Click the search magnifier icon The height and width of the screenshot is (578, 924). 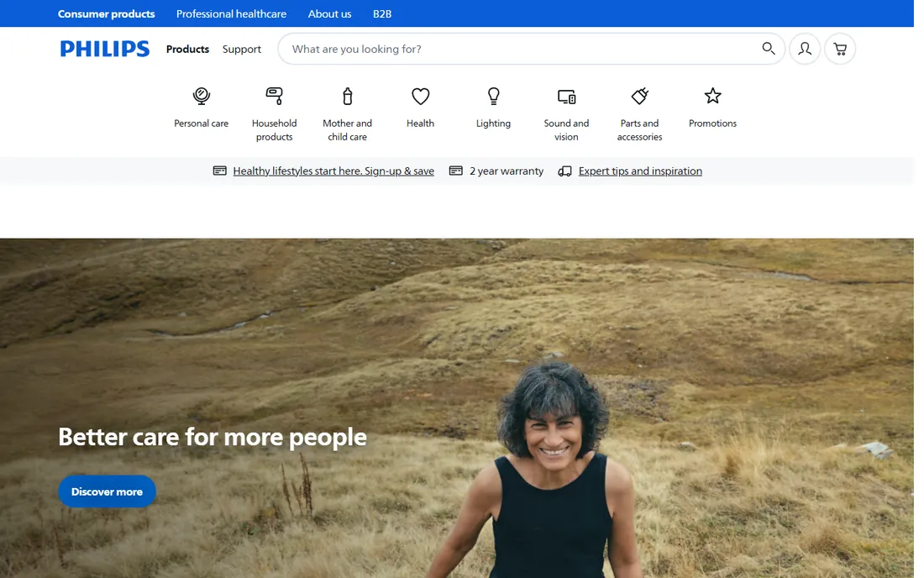(768, 49)
